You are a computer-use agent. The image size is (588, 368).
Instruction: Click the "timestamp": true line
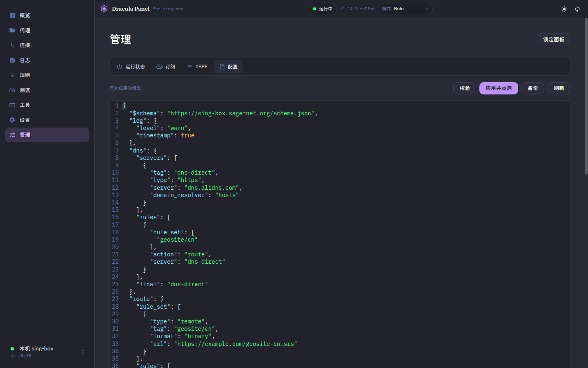click(165, 135)
